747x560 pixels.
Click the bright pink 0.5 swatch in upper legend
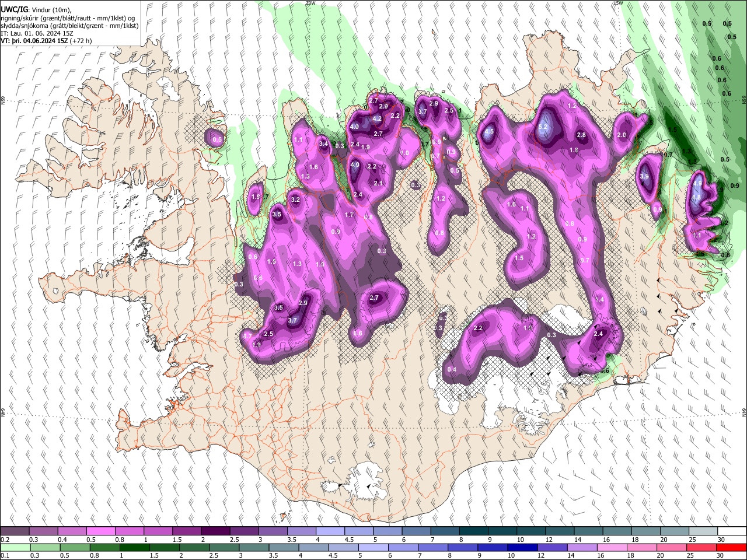[x=100, y=531]
